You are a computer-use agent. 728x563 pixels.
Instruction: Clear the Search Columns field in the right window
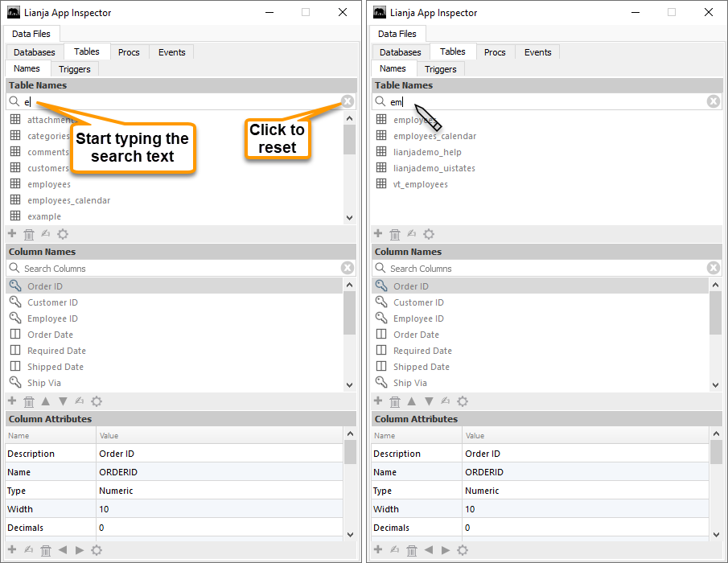pyautogui.click(x=714, y=268)
